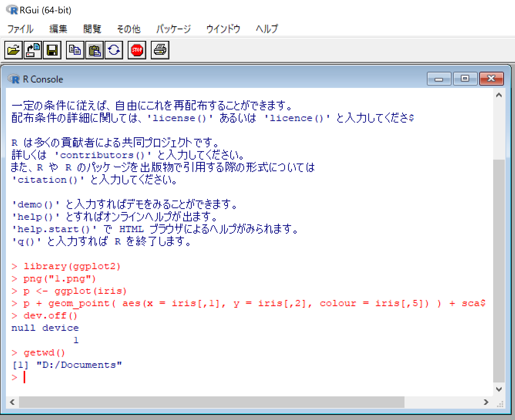Click the geom_point command line
This screenshot has height=420, width=515.
click(x=249, y=303)
